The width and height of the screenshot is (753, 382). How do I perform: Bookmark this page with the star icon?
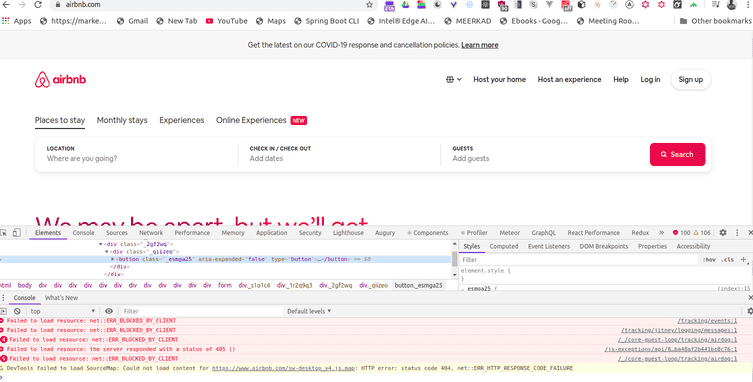(x=369, y=5)
